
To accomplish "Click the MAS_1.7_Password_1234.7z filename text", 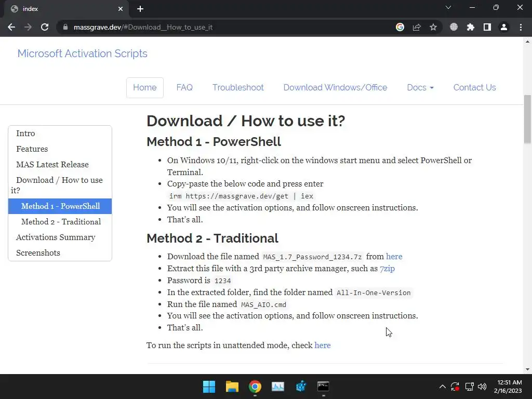I will coord(312,257).
